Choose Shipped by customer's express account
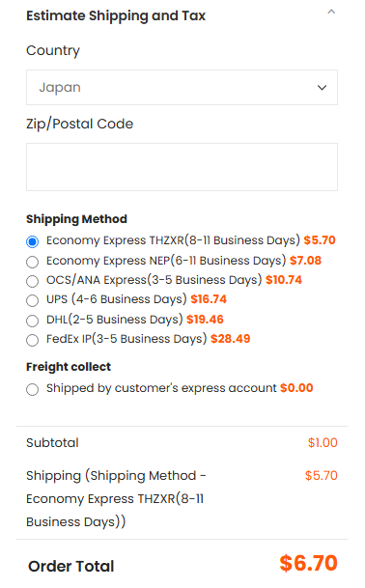 [32, 389]
